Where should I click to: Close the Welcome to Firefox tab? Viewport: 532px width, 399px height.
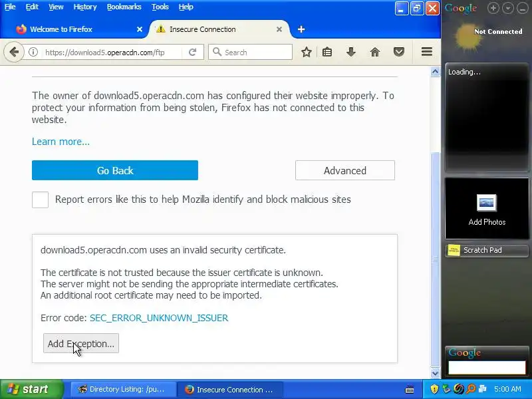[x=140, y=29]
